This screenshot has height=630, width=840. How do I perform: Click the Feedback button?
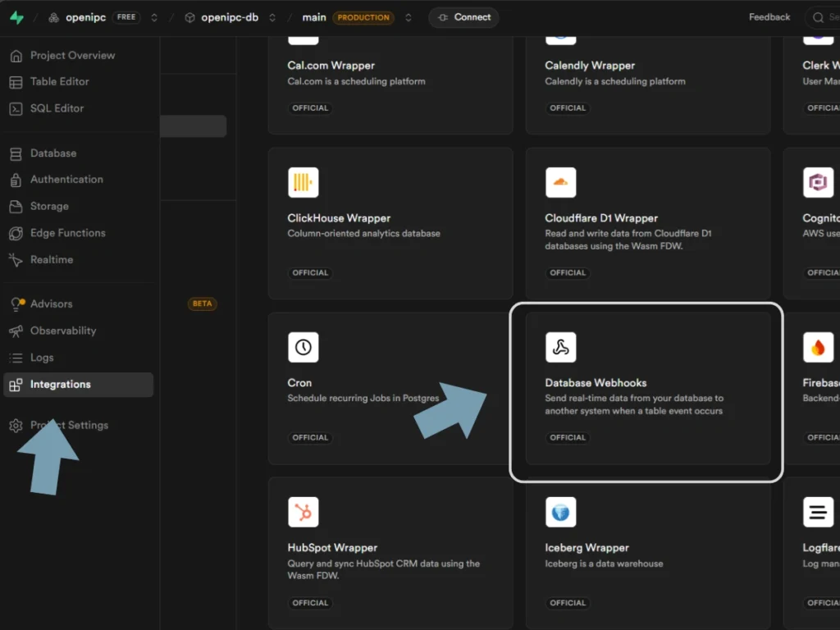[x=769, y=17]
